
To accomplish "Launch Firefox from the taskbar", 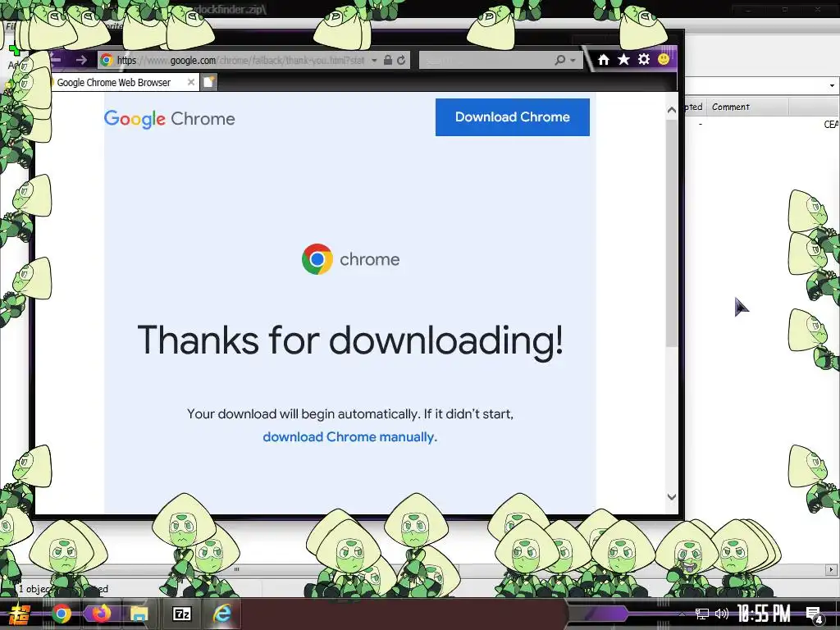I will click(x=101, y=614).
